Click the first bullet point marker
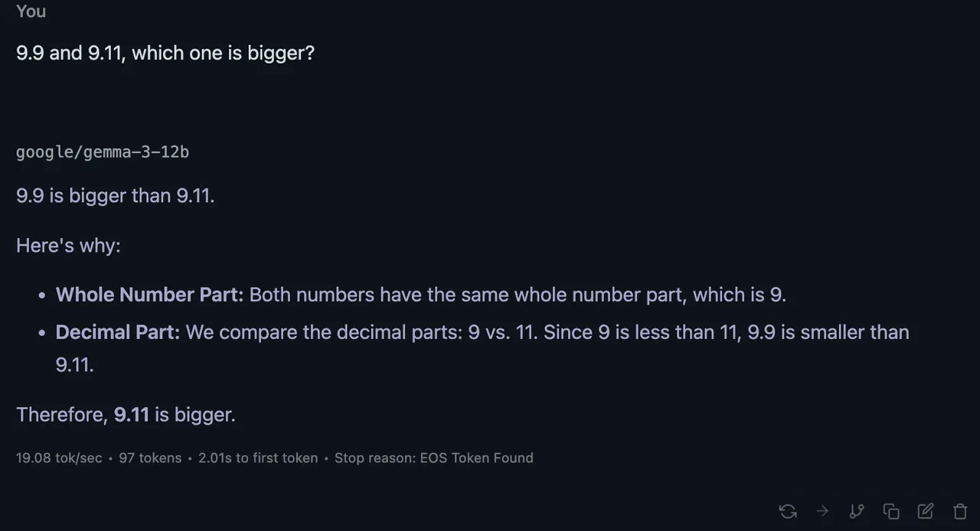 [x=42, y=296]
